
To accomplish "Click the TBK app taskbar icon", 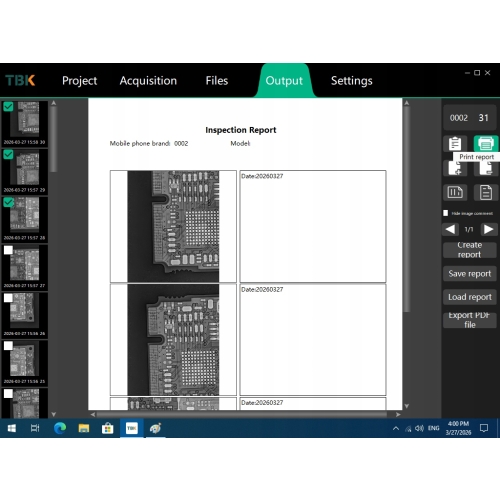I will click(132, 428).
